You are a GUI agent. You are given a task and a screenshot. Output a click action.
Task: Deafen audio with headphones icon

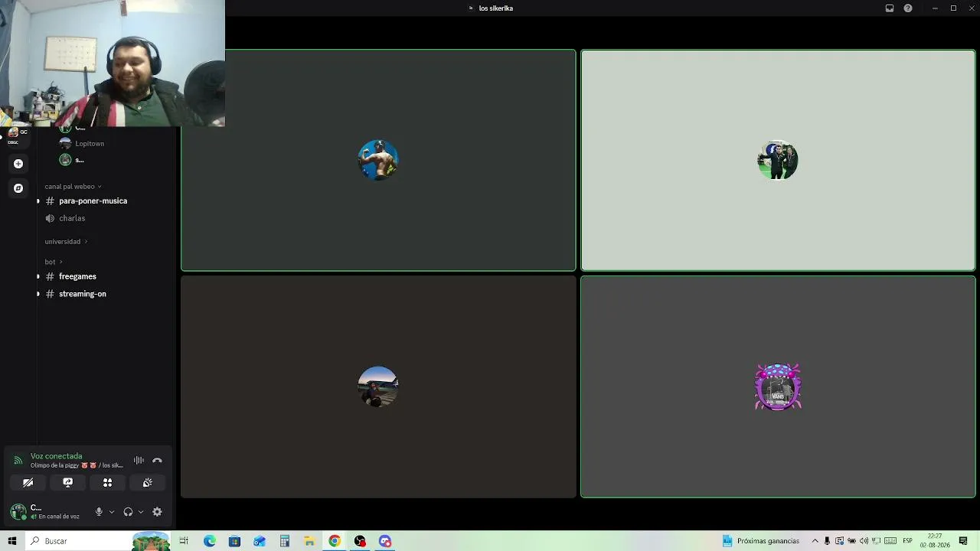128,512
